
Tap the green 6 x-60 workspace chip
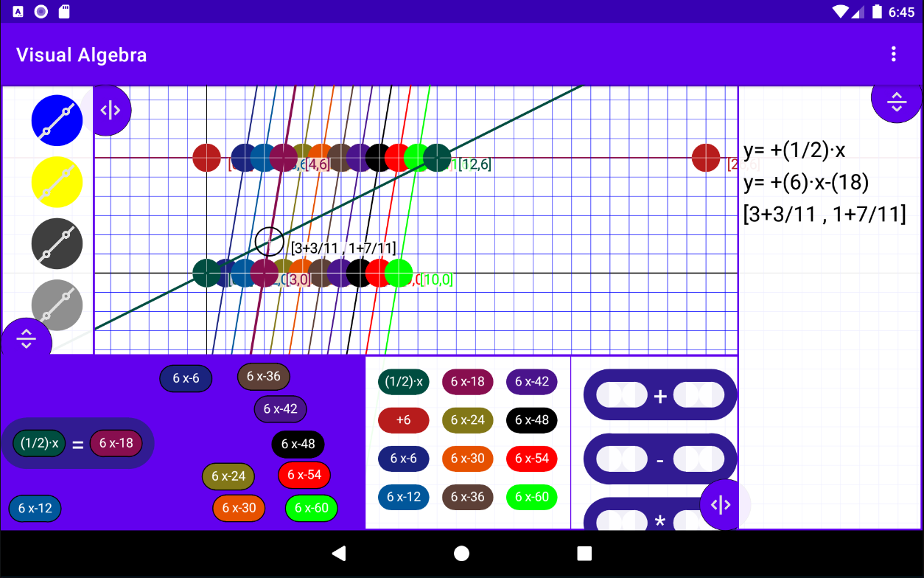(312, 509)
